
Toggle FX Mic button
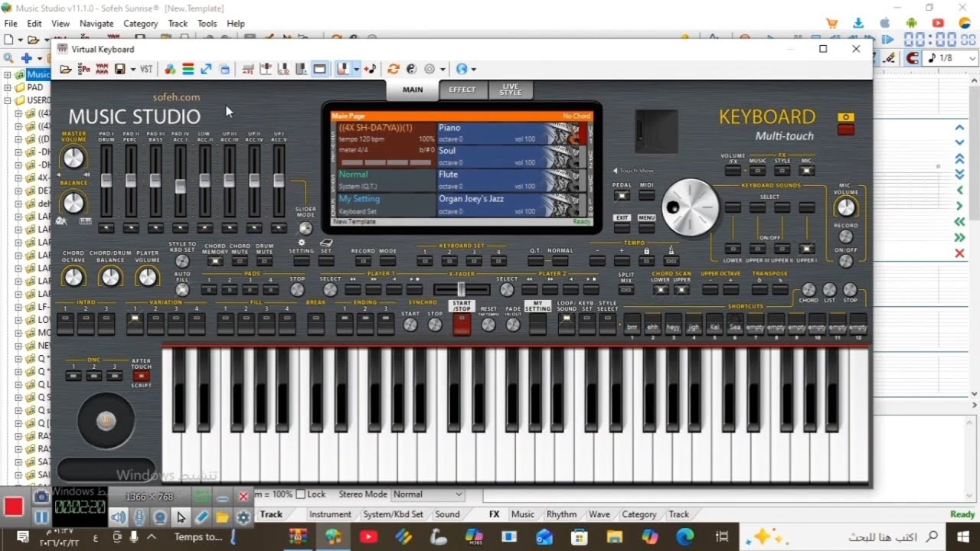pos(806,171)
